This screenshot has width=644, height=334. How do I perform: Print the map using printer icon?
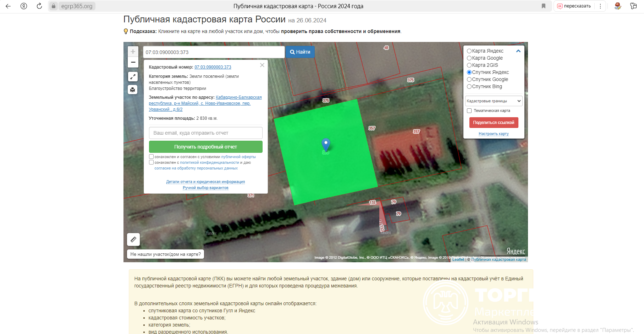pyautogui.click(x=133, y=90)
